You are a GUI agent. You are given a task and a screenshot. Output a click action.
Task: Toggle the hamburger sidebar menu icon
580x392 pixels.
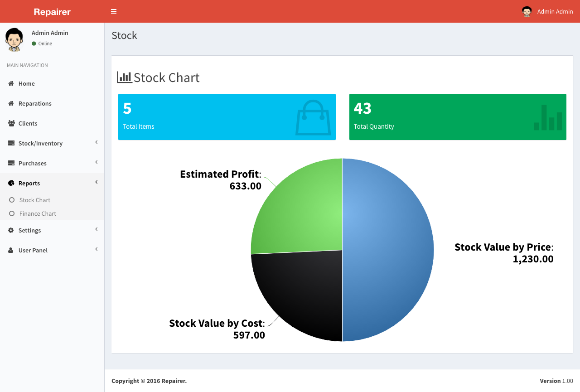pos(114,11)
